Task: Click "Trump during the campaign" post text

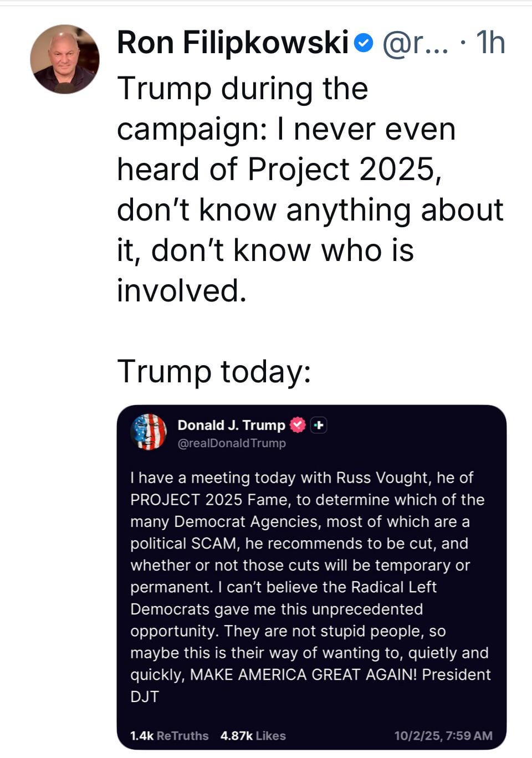Action: click(243, 89)
